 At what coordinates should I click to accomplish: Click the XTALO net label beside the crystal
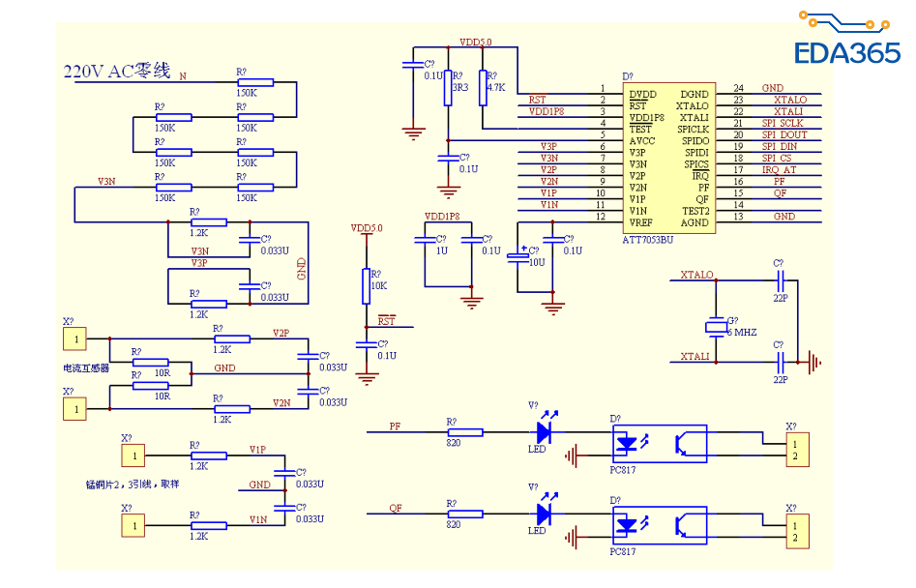pos(697,275)
